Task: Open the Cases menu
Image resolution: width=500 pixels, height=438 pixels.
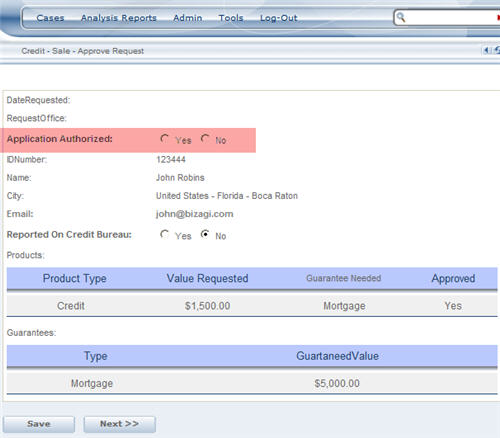Action: 50,18
